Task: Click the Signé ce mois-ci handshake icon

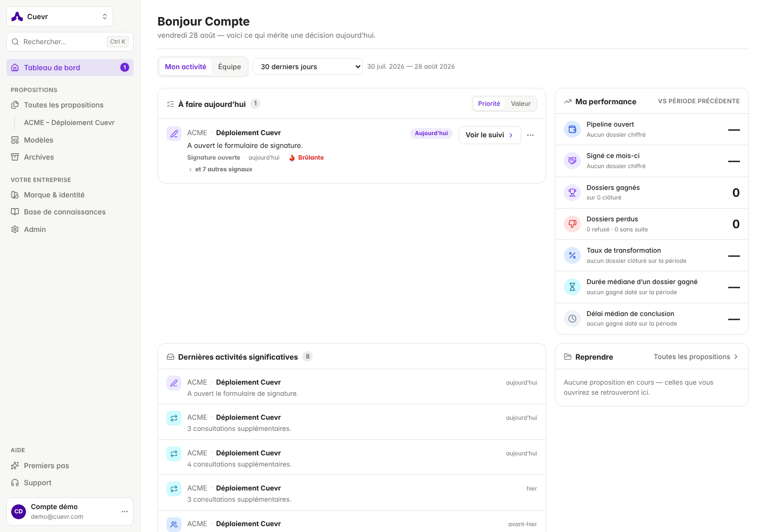Action: click(x=572, y=161)
